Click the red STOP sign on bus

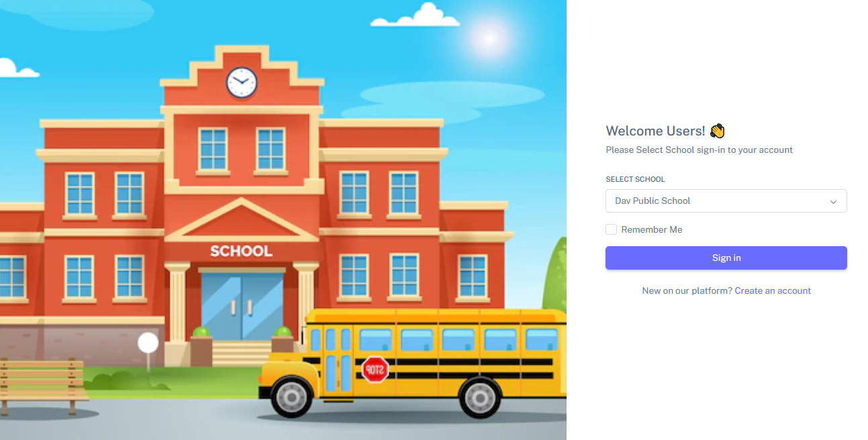(x=375, y=369)
